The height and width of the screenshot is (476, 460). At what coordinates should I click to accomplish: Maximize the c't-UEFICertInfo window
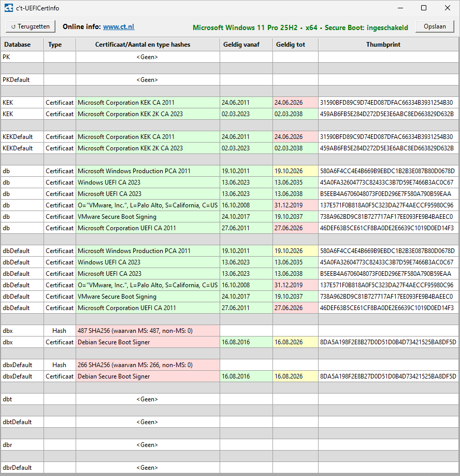coord(424,8)
